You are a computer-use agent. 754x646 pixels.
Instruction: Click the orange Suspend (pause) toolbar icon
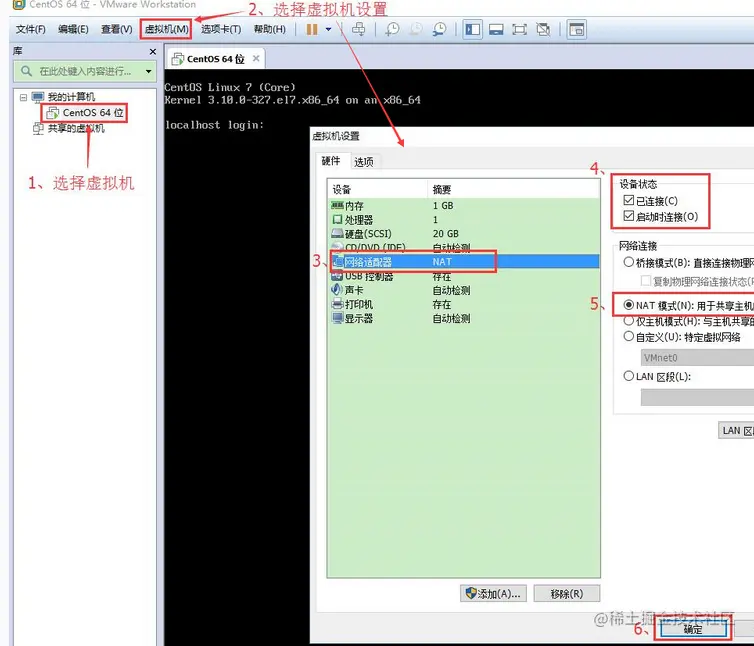pyautogui.click(x=312, y=29)
